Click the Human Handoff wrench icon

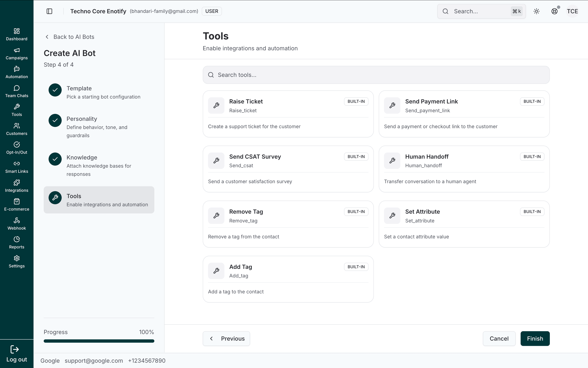point(392,161)
